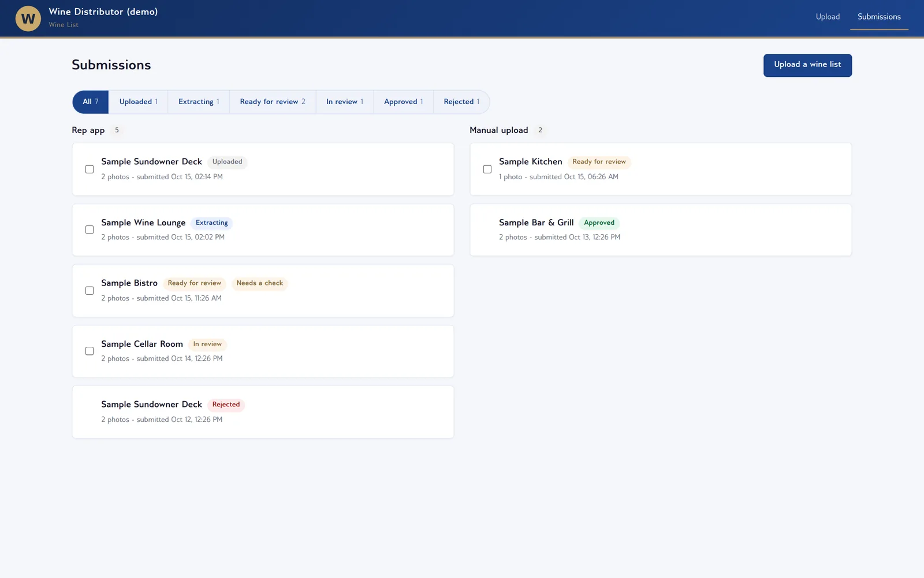
Task: Open uploaded Sample Sundowner Deck title
Action: click(151, 162)
